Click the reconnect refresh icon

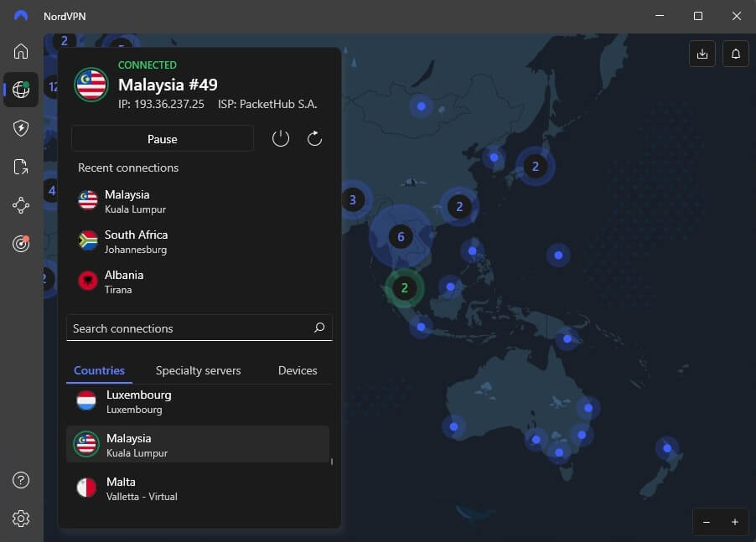point(314,139)
